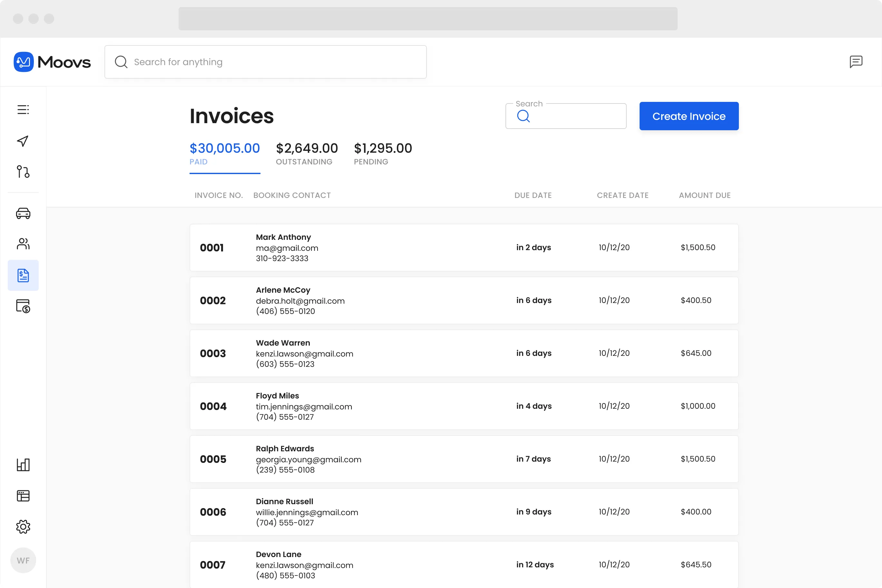Open the bar chart reports icon
The image size is (882, 588).
coord(23,465)
